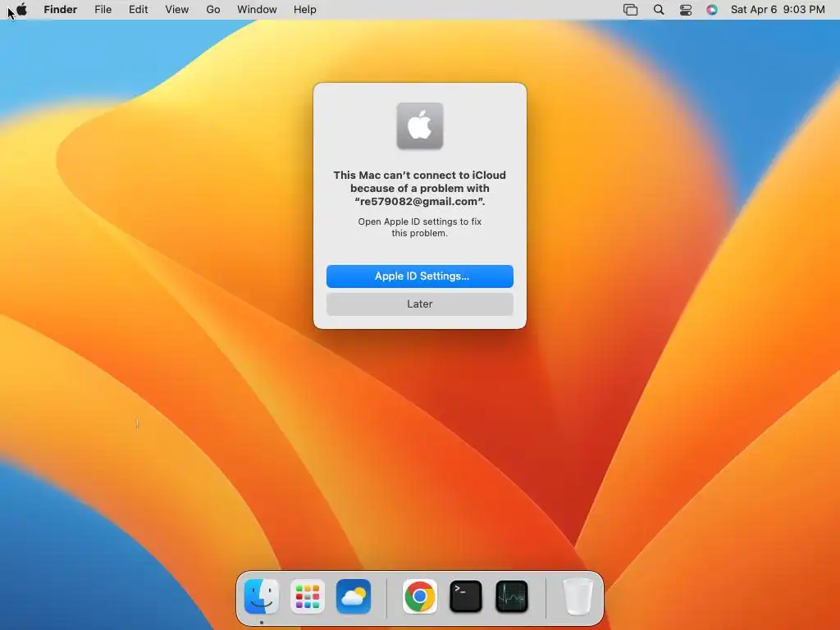840x630 pixels.
Task: Open the Finder menu in menu bar
Action: 61,10
